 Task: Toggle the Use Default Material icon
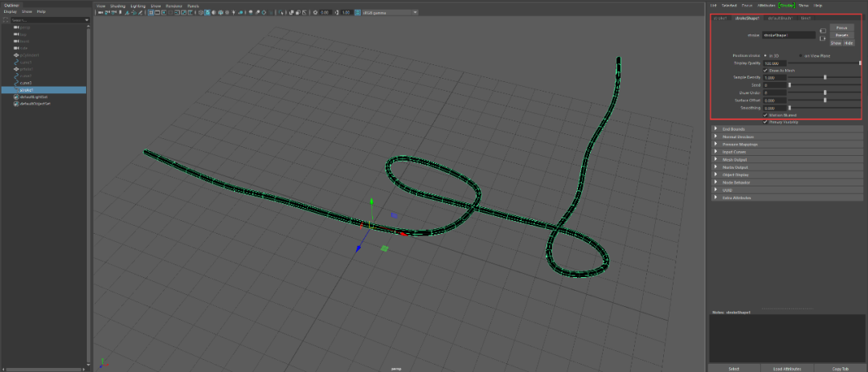[x=214, y=12]
